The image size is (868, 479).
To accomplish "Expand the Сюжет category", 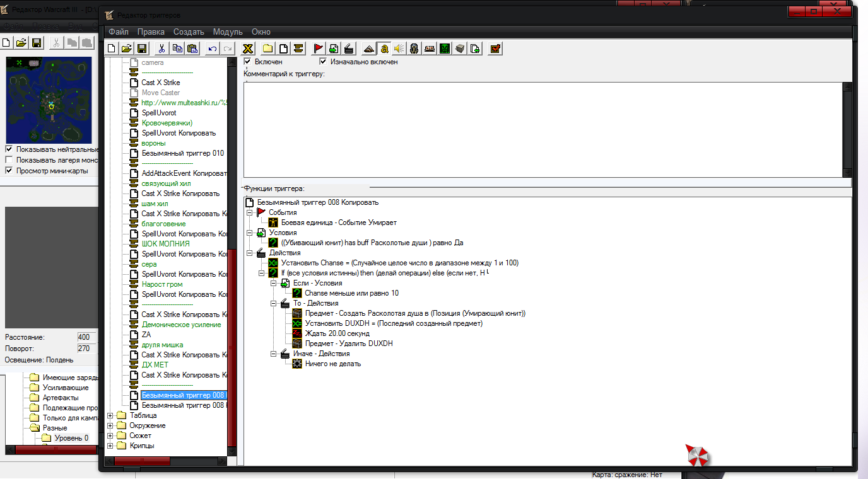I will tap(110, 436).
